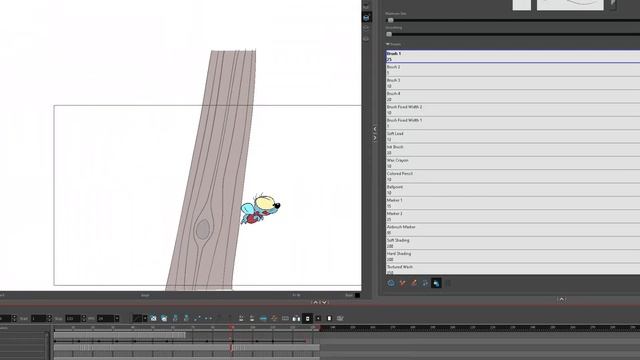
Task: Click the first teal figure icon in the timeline toolbar
Action: coord(175,318)
